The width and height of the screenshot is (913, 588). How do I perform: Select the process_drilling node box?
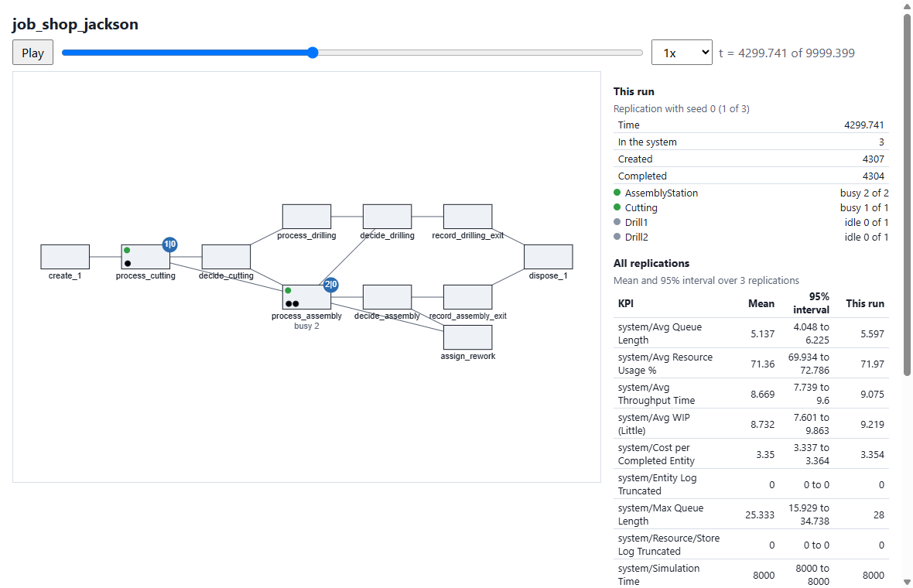(307, 217)
